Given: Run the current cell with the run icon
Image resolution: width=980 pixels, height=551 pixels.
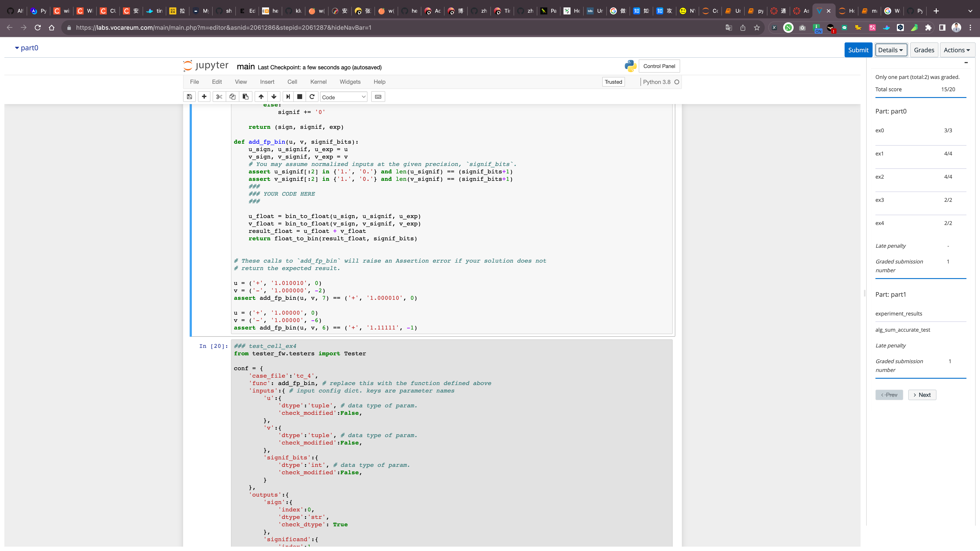Looking at the screenshot, I should [288, 97].
